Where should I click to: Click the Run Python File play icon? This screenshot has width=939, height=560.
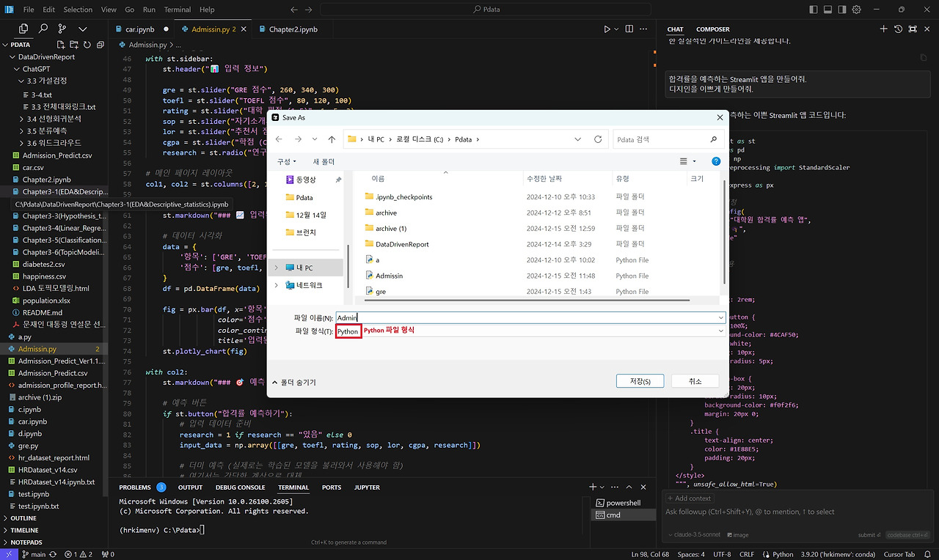point(607,29)
